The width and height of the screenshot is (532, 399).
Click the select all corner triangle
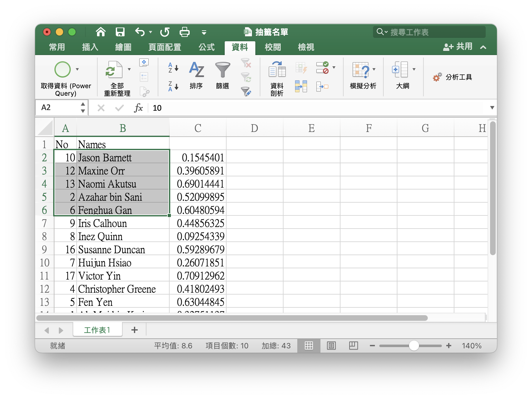point(45,128)
